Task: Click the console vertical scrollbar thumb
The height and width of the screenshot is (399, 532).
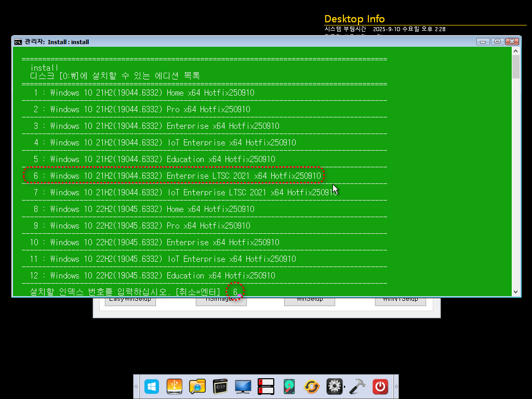Action: (516, 66)
